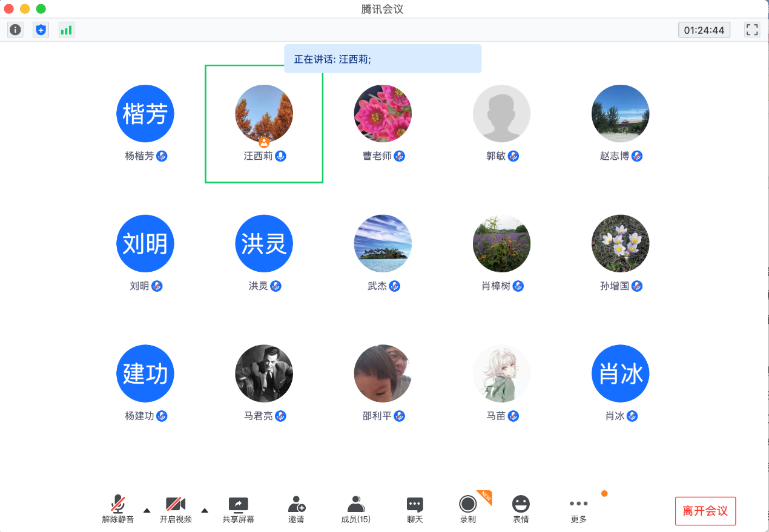The width and height of the screenshot is (769, 532).
Task: Enter full screen mode
Action: click(x=752, y=30)
